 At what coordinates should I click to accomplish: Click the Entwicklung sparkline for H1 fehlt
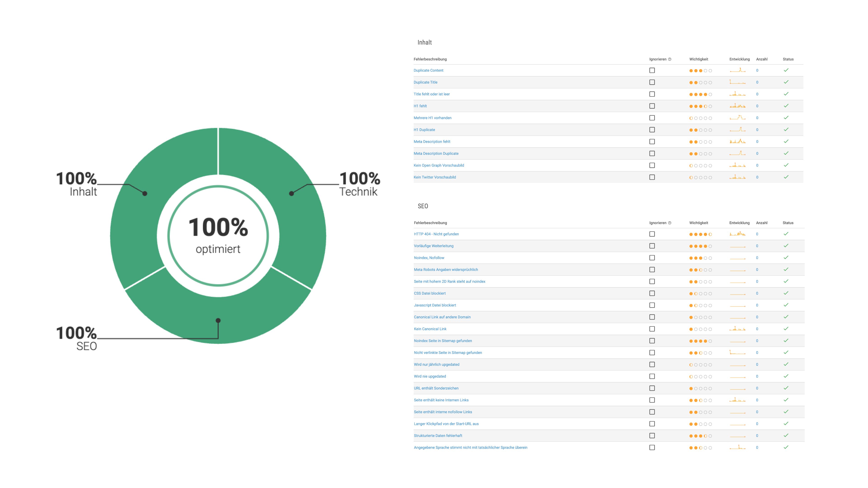pos(738,106)
